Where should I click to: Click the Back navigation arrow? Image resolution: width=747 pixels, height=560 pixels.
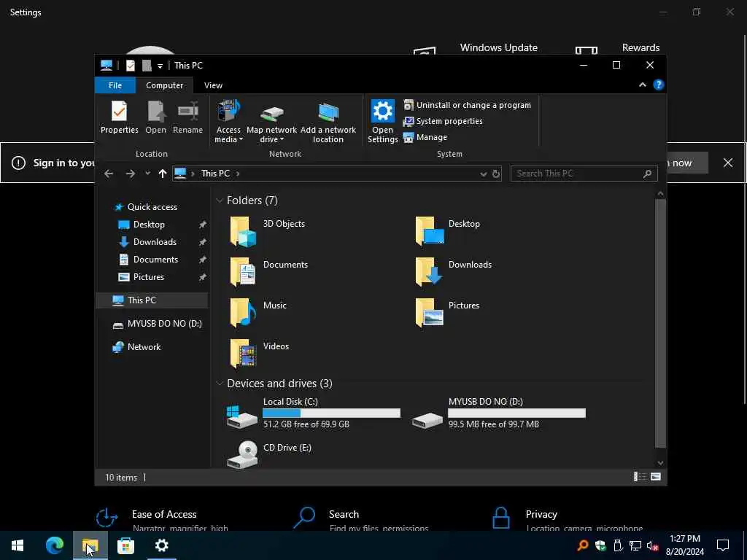tap(109, 174)
